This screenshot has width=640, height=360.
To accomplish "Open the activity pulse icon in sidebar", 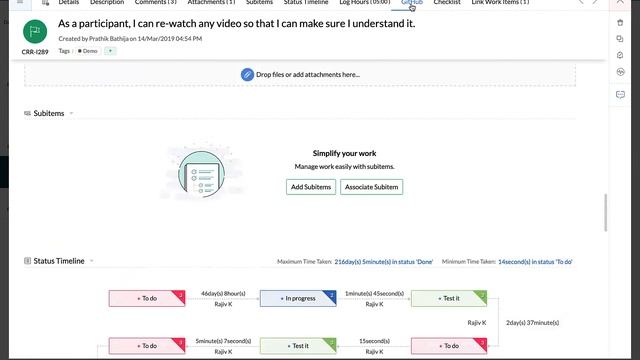I will [620, 72].
